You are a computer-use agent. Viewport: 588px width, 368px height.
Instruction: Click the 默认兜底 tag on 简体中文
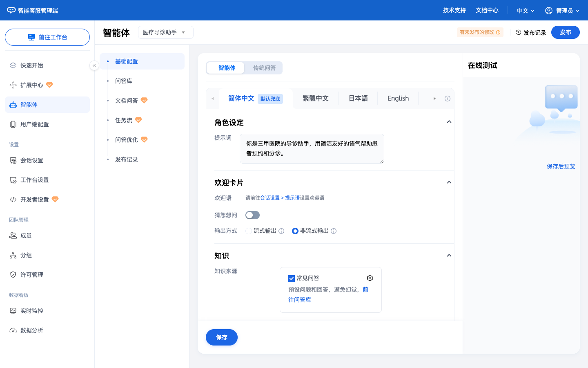[270, 99]
